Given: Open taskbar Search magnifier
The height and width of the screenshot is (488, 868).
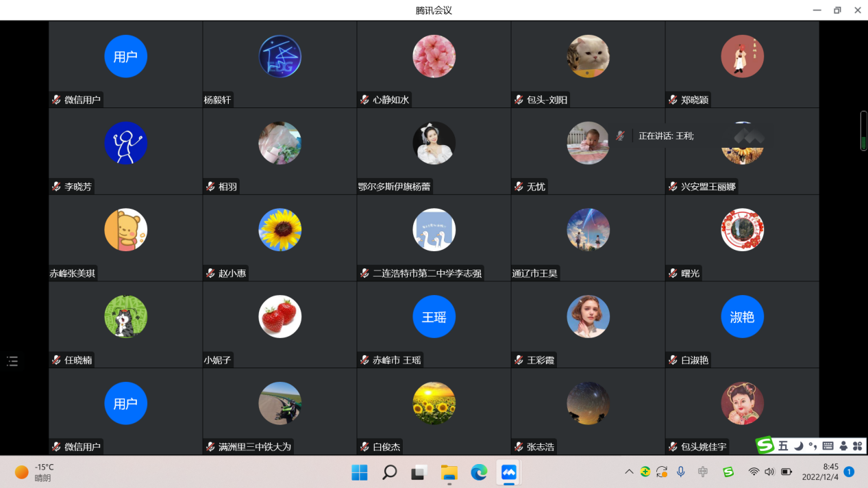Looking at the screenshot, I should point(389,472).
